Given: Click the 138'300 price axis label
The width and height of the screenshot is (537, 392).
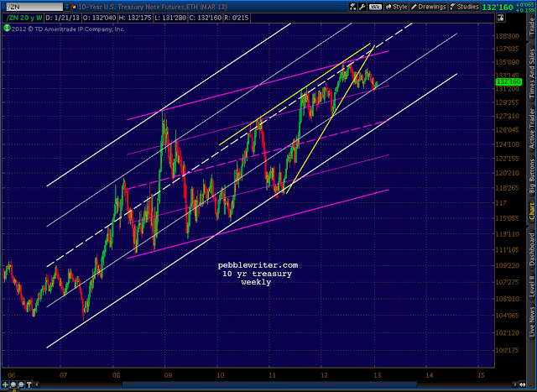Looking at the screenshot, I should [507, 35].
